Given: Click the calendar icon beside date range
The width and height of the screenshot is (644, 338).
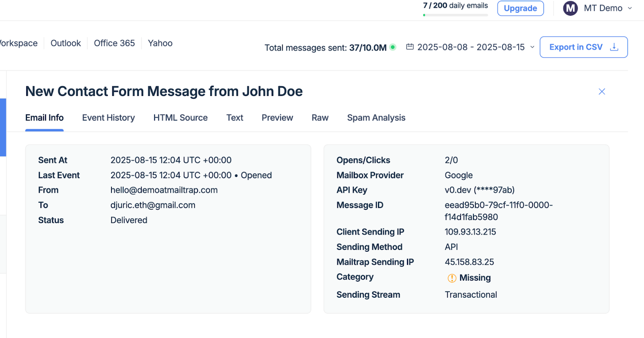Looking at the screenshot, I should coord(410,47).
